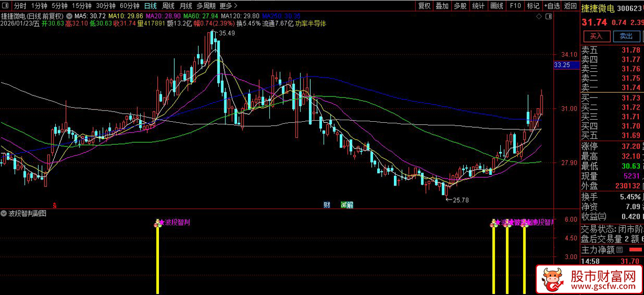Open the 财 marker on the timeline
The image size is (644, 295).
326,205
